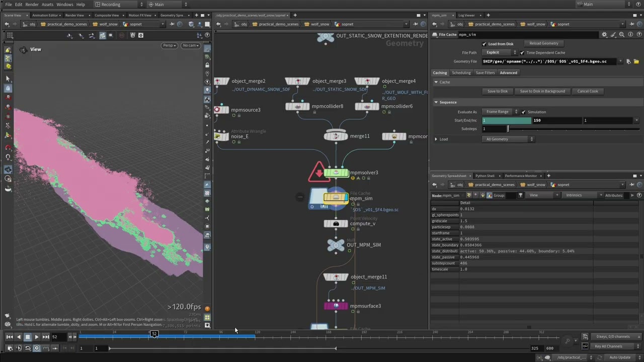Viewport: 644px width, 362px height.
Task: Open the Persp viewport menu
Action: pyautogui.click(x=169, y=45)
